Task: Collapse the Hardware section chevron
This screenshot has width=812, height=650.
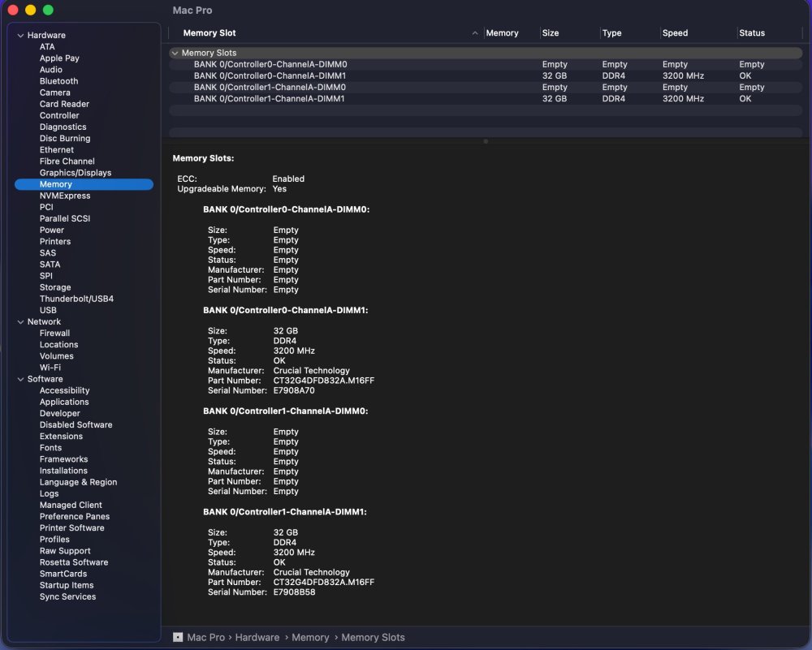Action: (x=21, y=35)
